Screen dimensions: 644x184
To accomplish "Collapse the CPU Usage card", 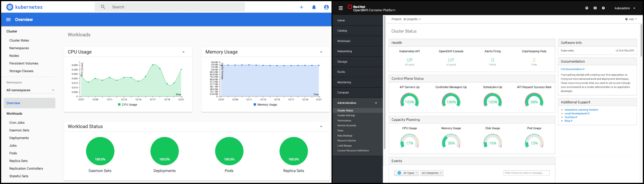I will point(183,52).
